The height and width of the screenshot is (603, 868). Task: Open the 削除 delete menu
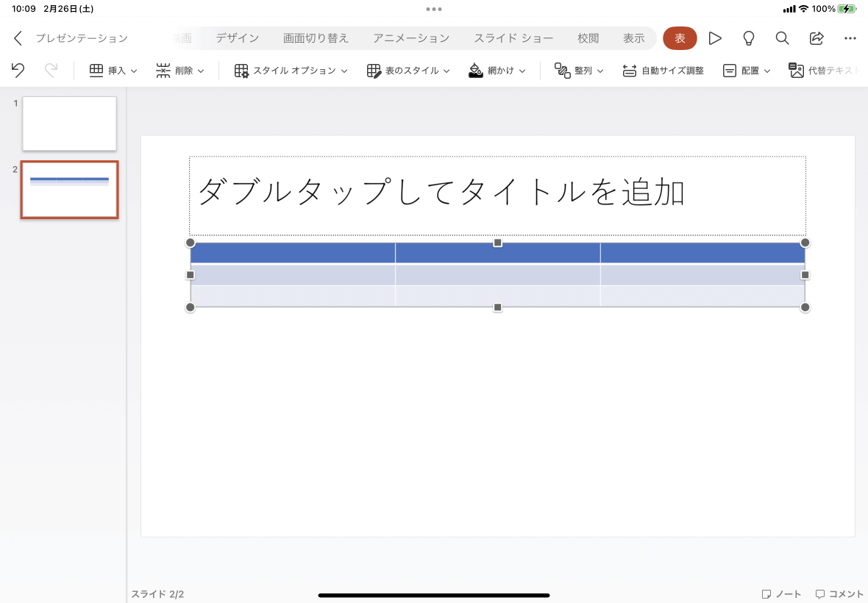click(x=180, y=71)
